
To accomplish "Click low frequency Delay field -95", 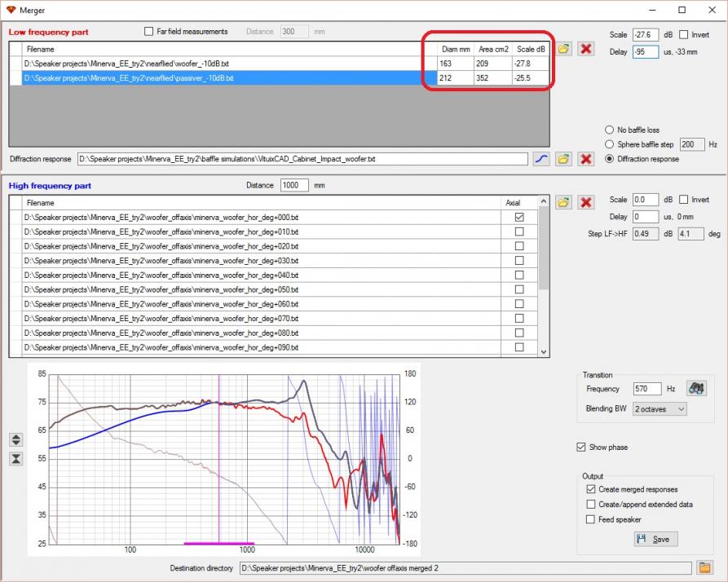I will (x=646, y=51).
